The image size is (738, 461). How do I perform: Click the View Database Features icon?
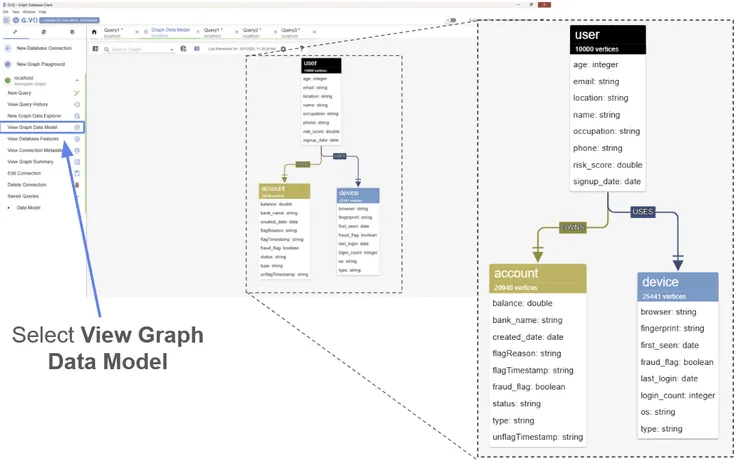(x=77, y=139)
